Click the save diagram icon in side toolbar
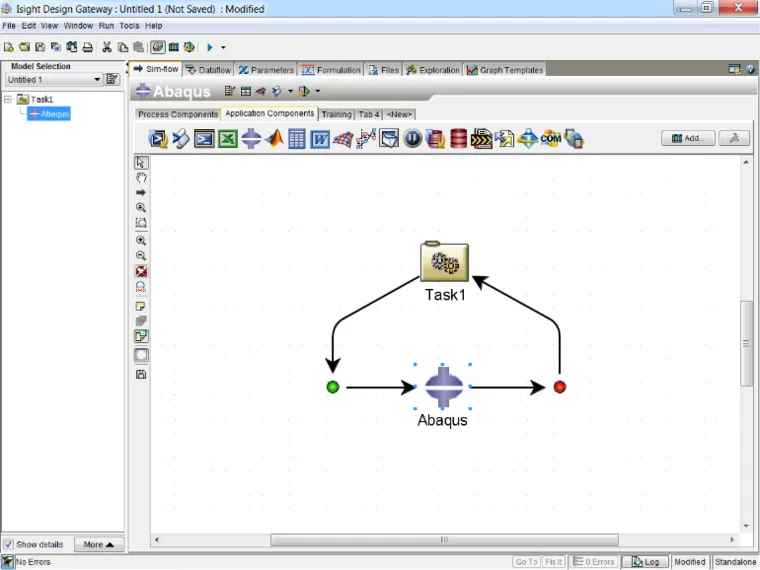 pyautogui.click(x=141, y=374)
